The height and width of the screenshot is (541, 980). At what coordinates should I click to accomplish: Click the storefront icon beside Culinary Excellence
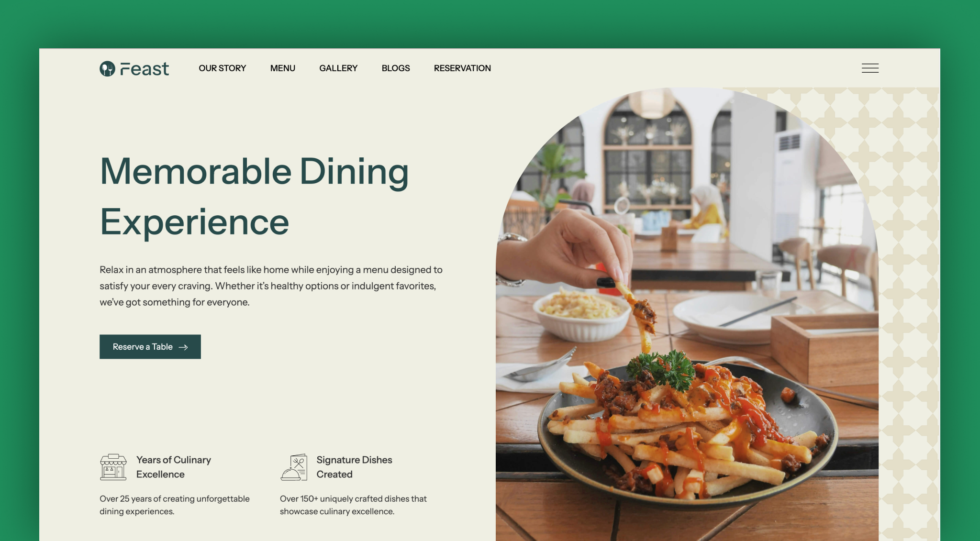tap(113, 467)
